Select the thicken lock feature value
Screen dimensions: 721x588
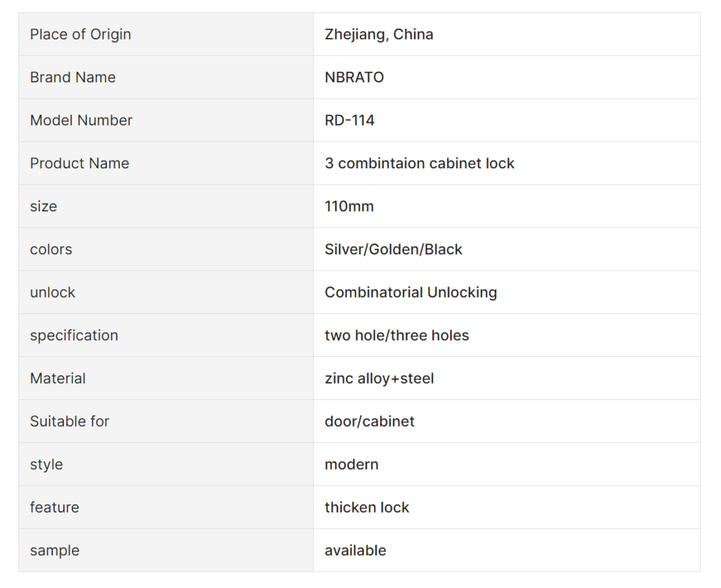point(366,507)
